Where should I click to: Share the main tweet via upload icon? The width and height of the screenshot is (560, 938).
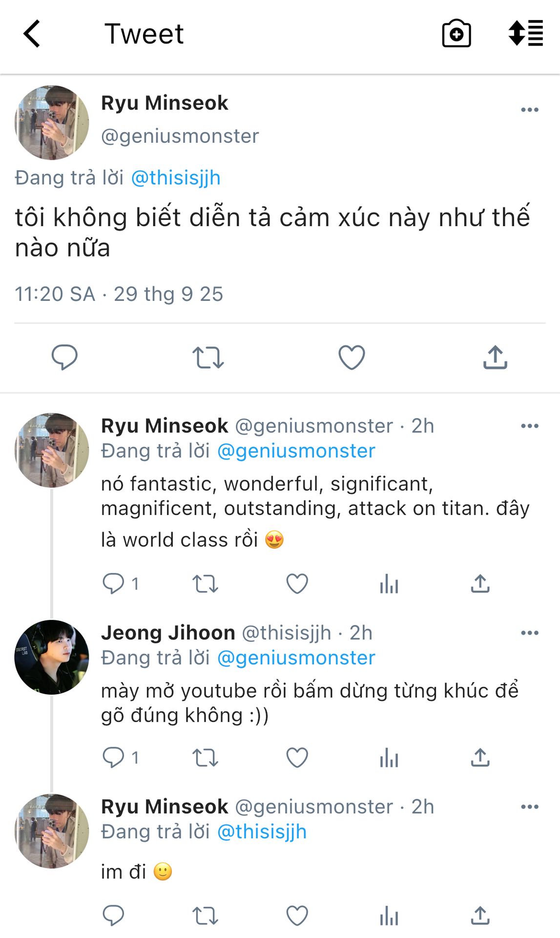pyautogui.click(x=495, y=357)
